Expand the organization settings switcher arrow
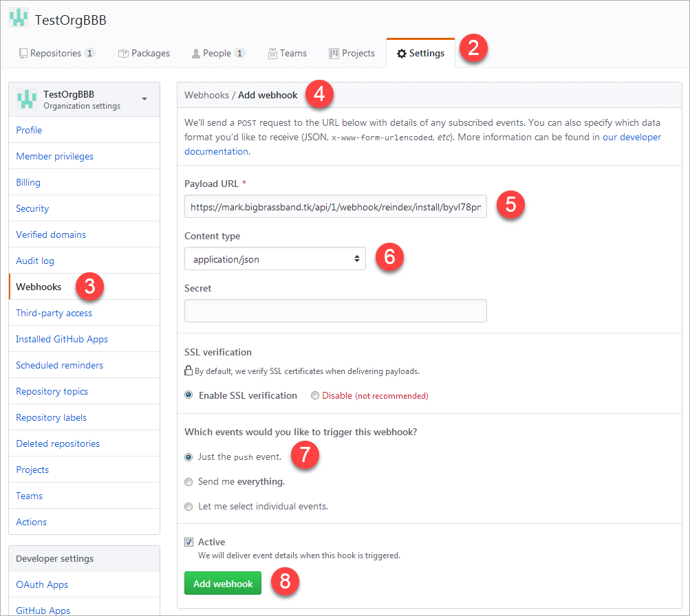The image size is (690, 616). 144,99
